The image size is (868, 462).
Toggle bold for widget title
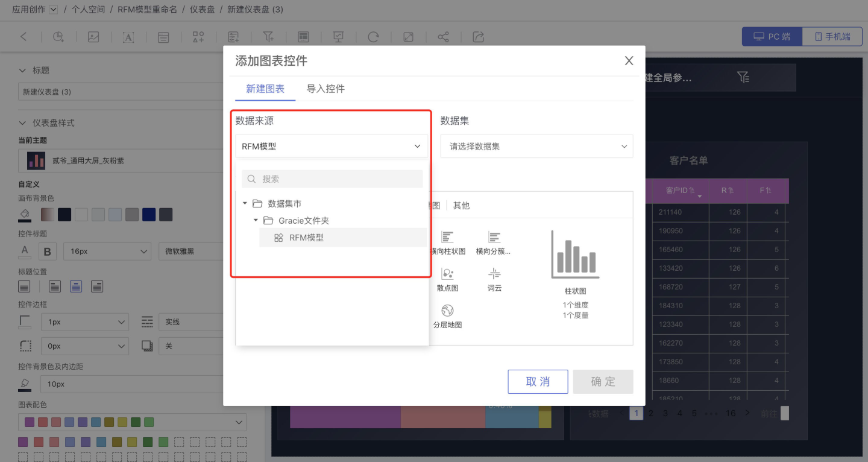[47, 252]
